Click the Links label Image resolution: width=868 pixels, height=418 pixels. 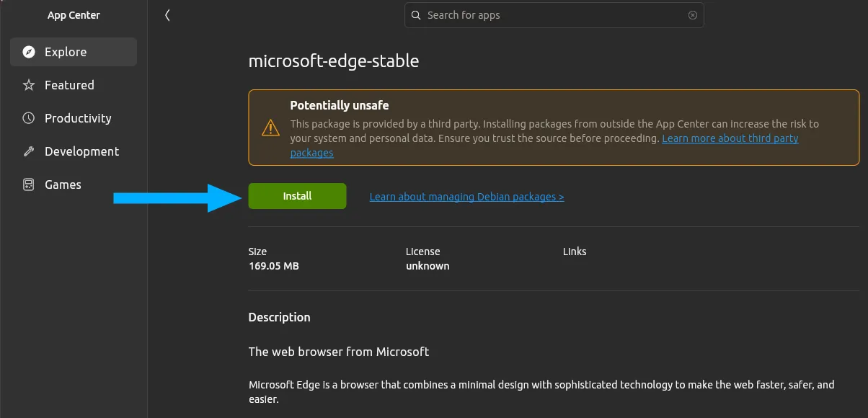pyautogui.click(x=575, y=252)
